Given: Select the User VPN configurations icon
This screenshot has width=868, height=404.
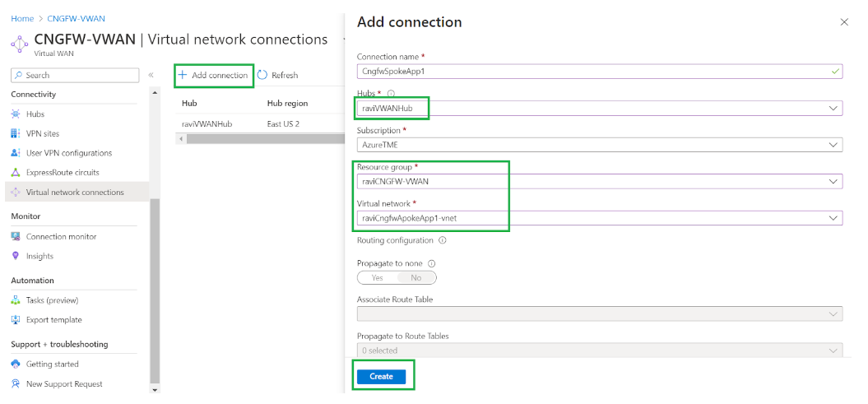Looking at the screenshot, I should click(x=16, y=153).
